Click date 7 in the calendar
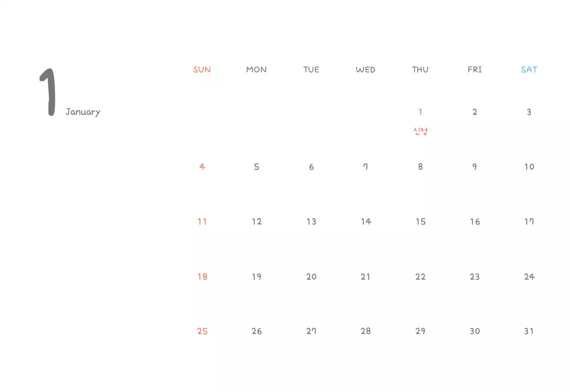The width and height of the screenshot is (570, 392). 366,167
